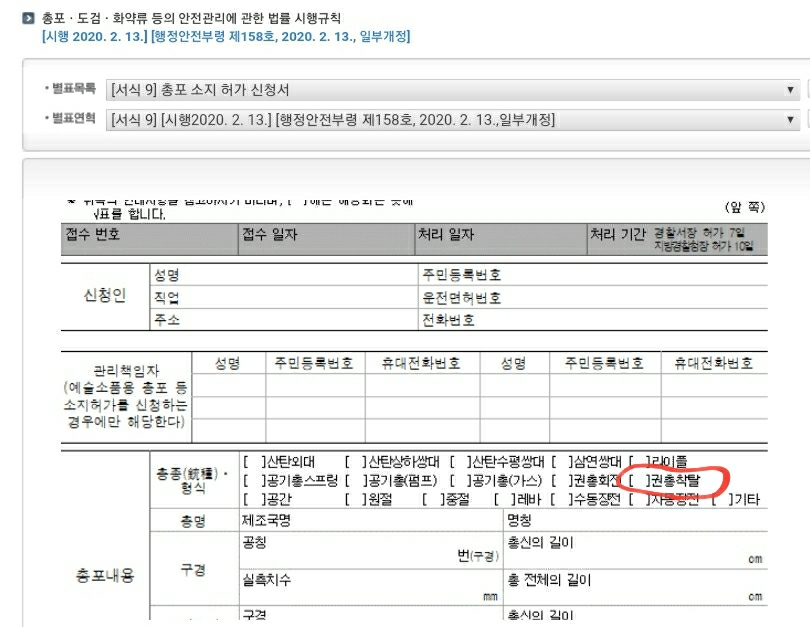Check the 공기총스프링 bracket box
Screen dimensions: 810x627
253,481
